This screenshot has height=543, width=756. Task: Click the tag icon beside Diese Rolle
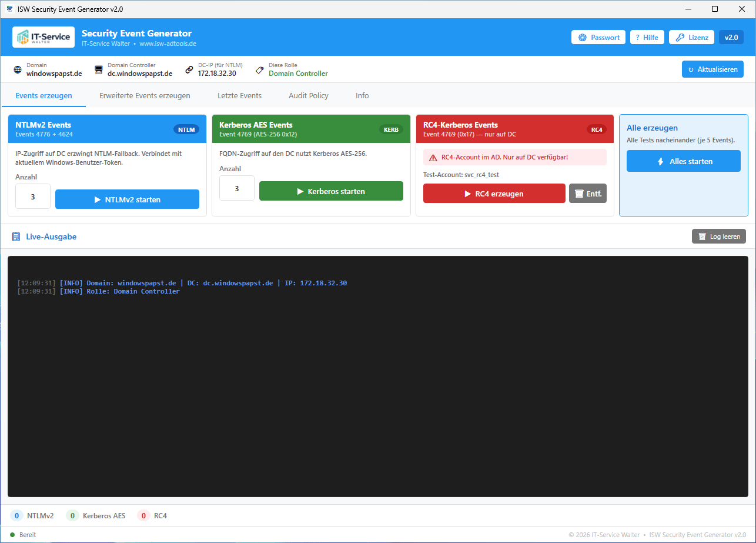pyautogui.click(x=259, y=69)
